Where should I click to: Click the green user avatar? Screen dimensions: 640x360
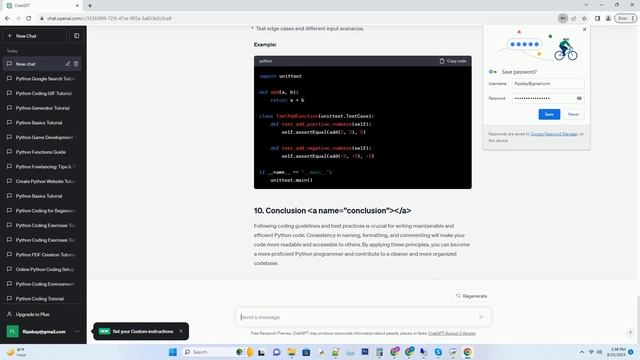point(12,331)
